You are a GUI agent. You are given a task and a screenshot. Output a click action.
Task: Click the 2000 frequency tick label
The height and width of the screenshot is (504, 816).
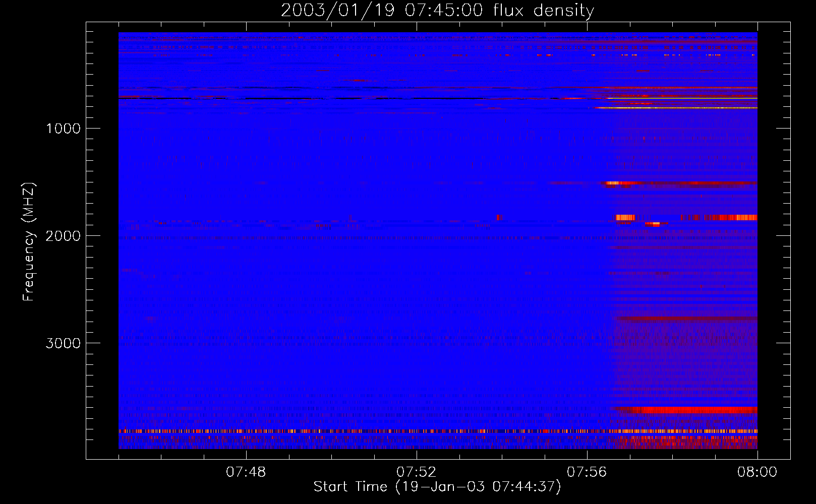coord(63,236)
